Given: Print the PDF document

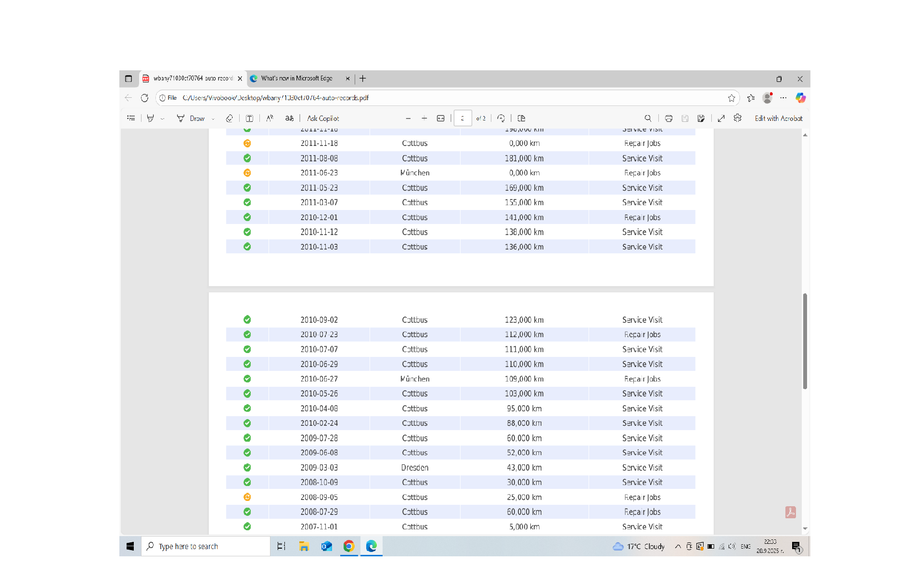Looking at the screenshot, I should [668, 118].
